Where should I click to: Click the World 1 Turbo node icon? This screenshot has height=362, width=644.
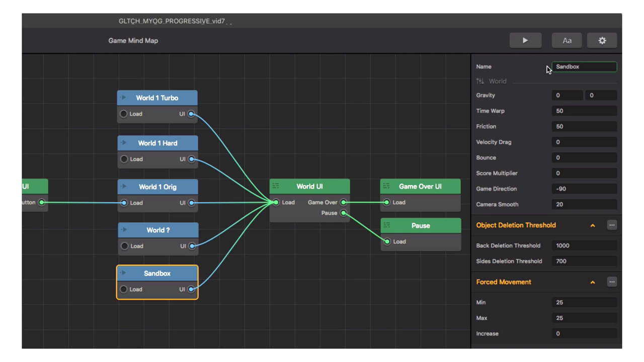[124, 98]
